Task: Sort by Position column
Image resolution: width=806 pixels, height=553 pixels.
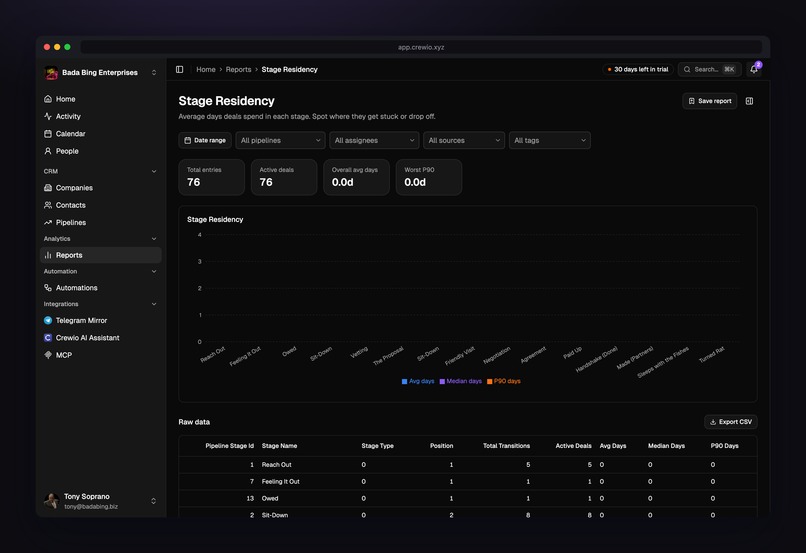Action: (442, 446)
